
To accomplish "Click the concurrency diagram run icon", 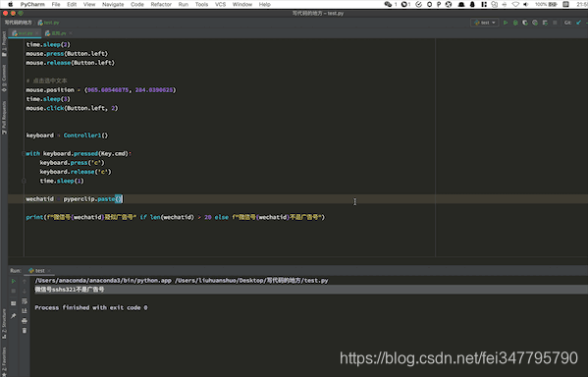I will (545, 23).
